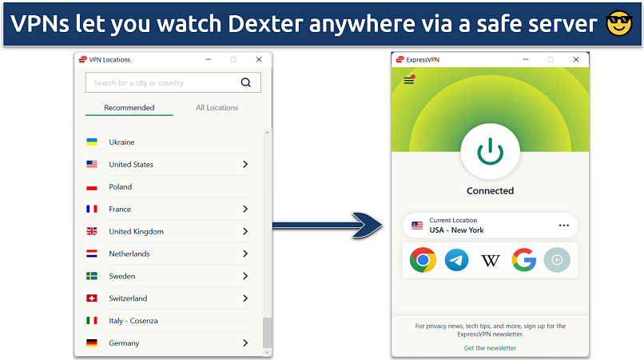Click the location list scrollbar thumb
The image size is (644, 360).
click(x=267, y=333)
